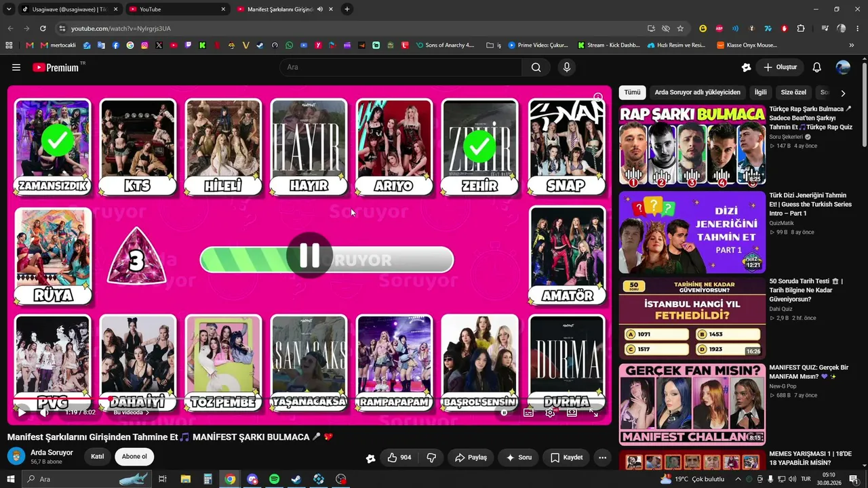The height and width of the screenshot is (488, 868).
Task: Enter fullscreen mode in the player
Action: click(593, 412)
